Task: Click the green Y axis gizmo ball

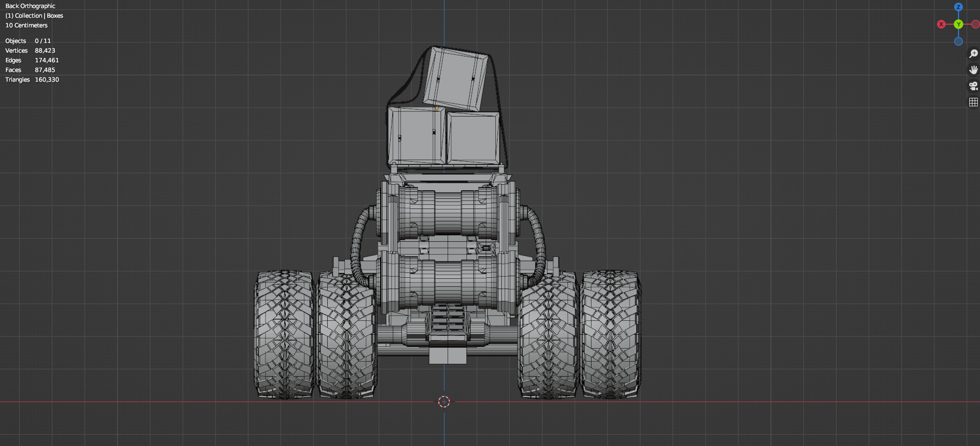Action: tap(958, 24)
